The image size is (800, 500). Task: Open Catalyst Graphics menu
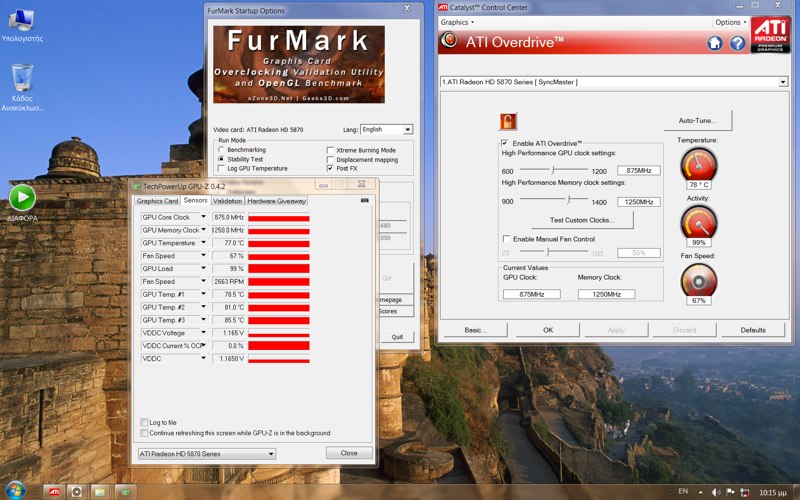pyautogui.click(x=457, y=22)
